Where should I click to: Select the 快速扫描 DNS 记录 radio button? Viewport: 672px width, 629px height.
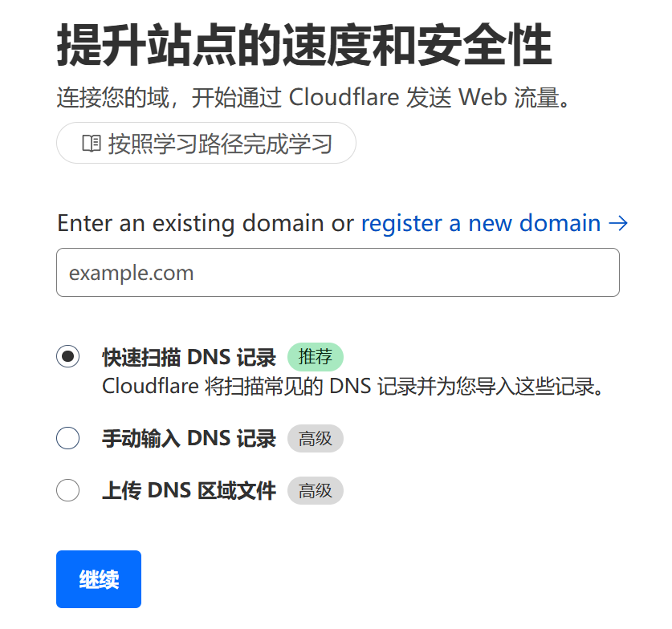coord(67,356)
